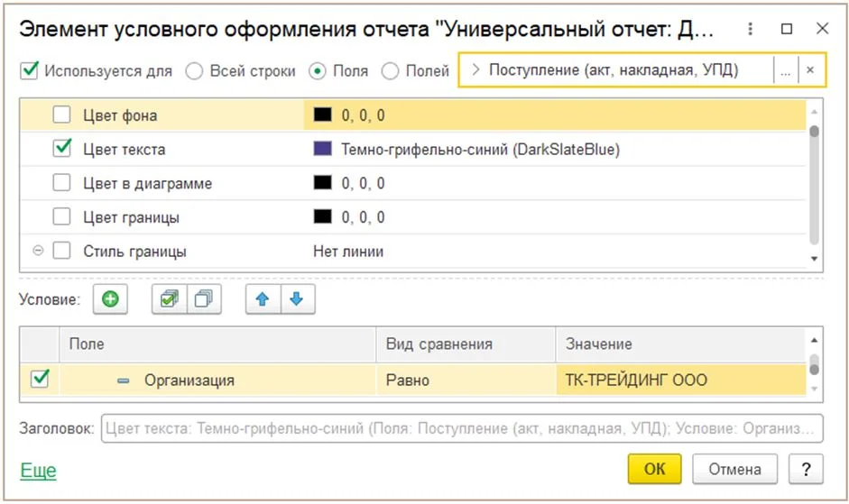Click the black Цвет в диаграмме swatch
This screenshot has width=849, height=504.
click(323, 183)
